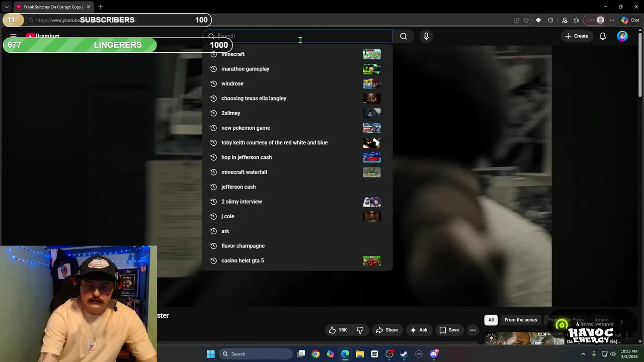Choose 'minecraft waterfall' suggestion

coord(297,172)
